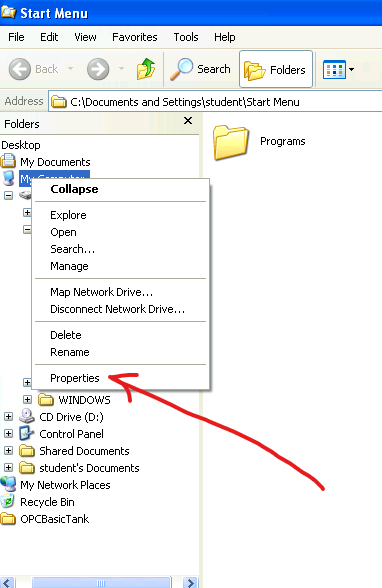
Task: Open the Views dropdown arrow
Action: coord(351,69)
